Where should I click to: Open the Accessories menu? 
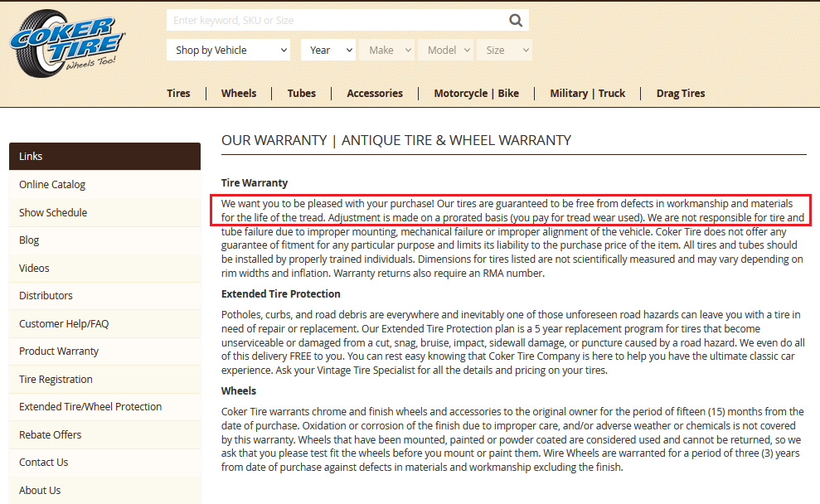pos(375,94)
